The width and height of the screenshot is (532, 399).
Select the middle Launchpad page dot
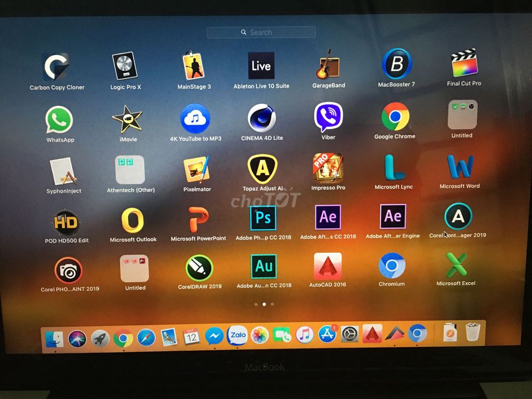coord(264,304)
